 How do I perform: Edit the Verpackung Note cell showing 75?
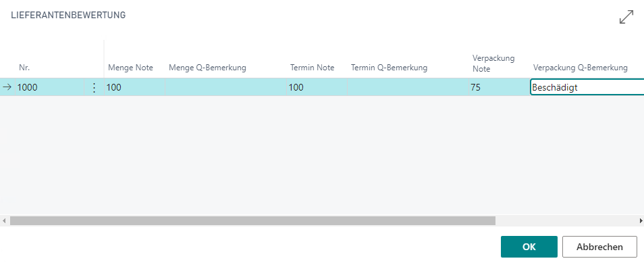[500, 88]
